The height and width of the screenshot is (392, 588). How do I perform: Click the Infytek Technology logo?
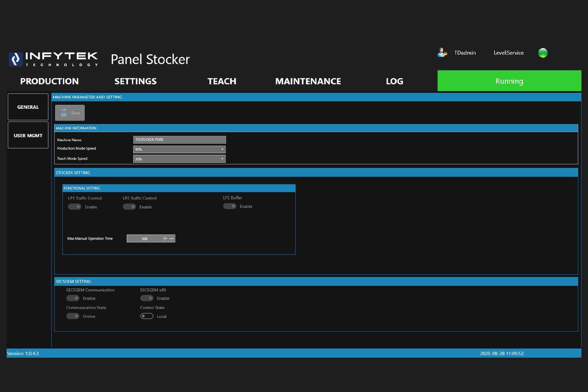tap(53, 59)
